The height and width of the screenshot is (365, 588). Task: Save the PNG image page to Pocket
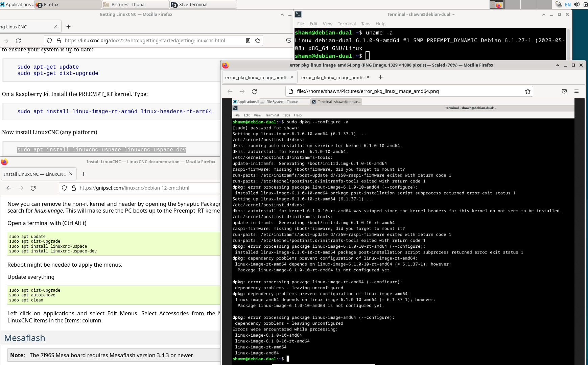(564, 91)
